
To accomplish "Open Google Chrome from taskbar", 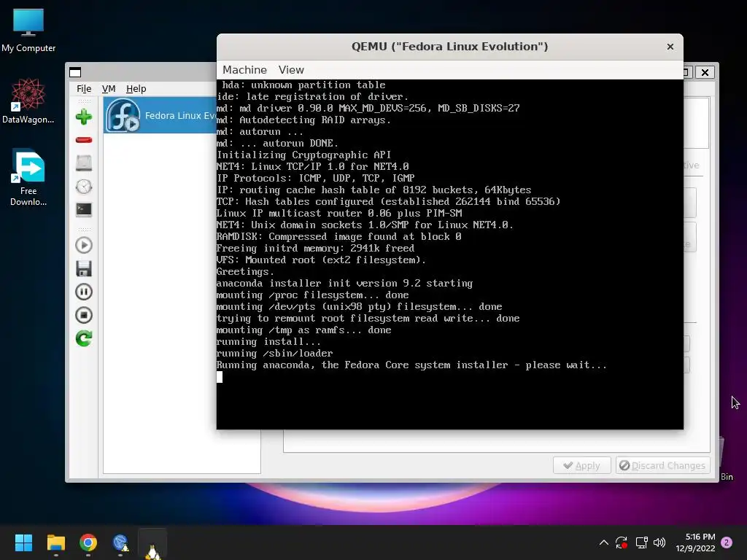I will (x=88, y=542).
